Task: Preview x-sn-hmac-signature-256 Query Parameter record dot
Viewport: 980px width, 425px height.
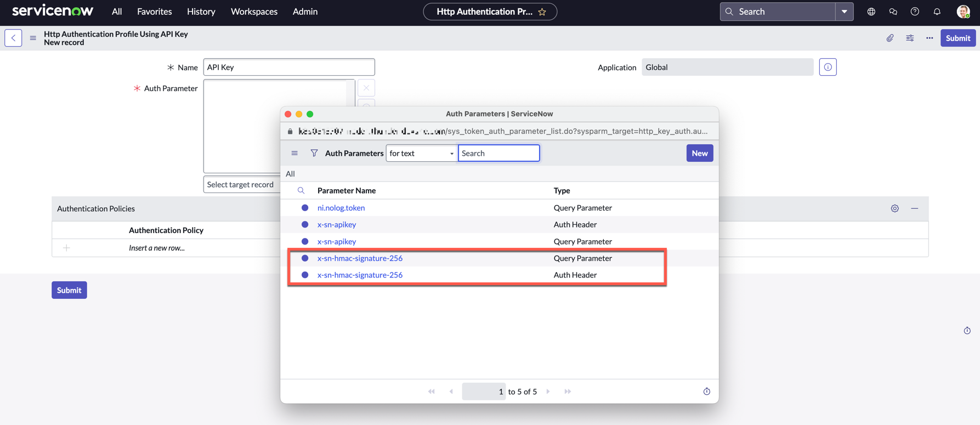Action: click(x=305, y=258)
